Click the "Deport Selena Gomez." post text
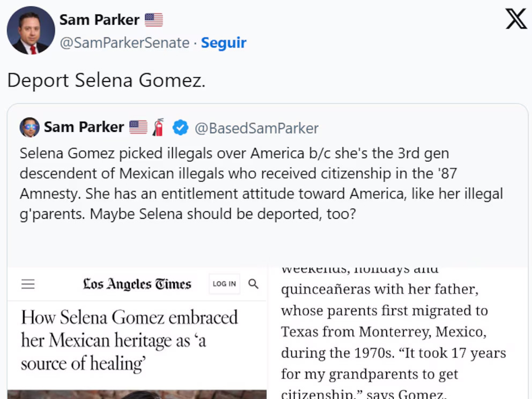This screenshot has width=532, height=399. (106, 80)
